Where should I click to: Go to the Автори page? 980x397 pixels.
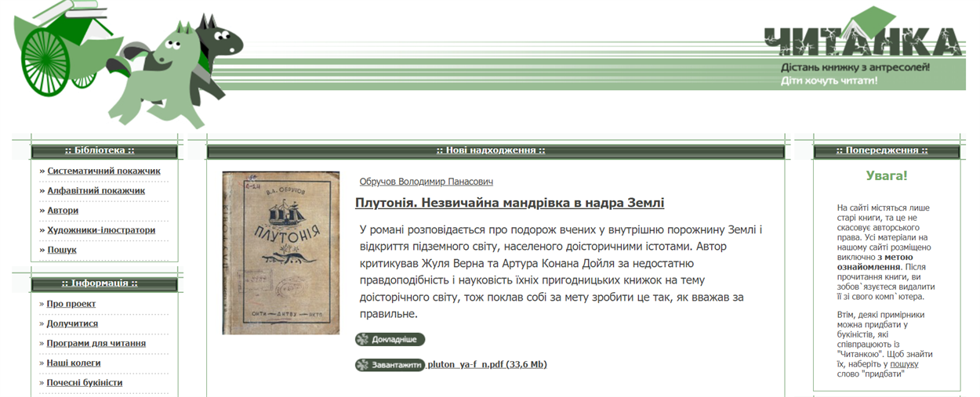click(x=63, y=210)
